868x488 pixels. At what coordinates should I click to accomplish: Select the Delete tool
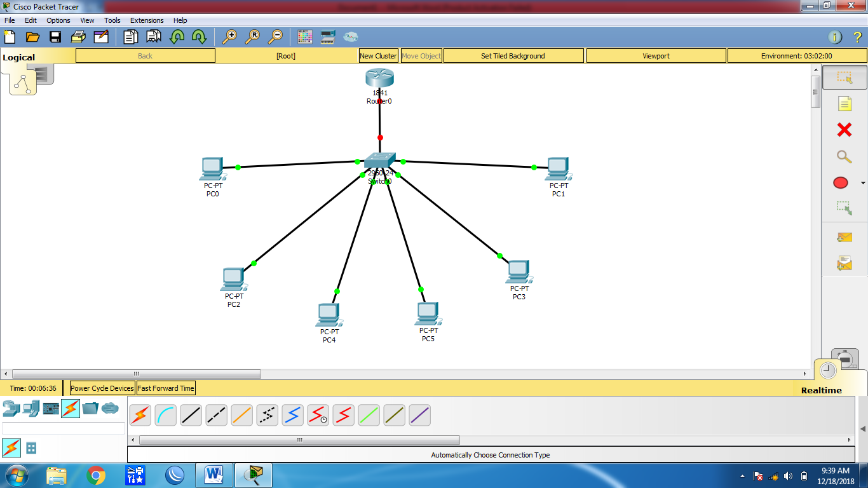click(843, 130)
